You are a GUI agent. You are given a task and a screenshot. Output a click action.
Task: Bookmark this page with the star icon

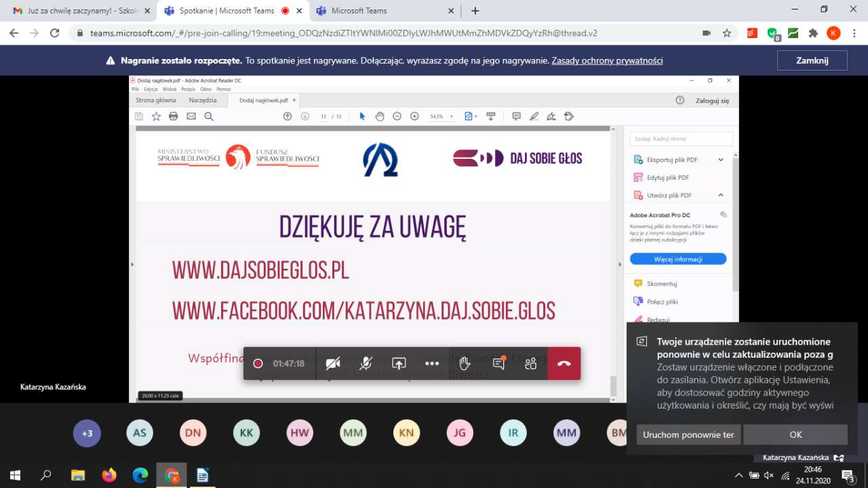tap(727, 33)
